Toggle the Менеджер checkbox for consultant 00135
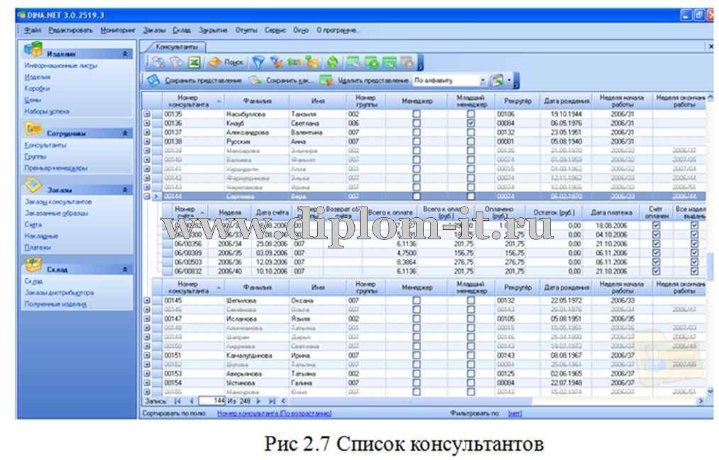The width and height of the screenshot is (719, 460). (416, 114)
